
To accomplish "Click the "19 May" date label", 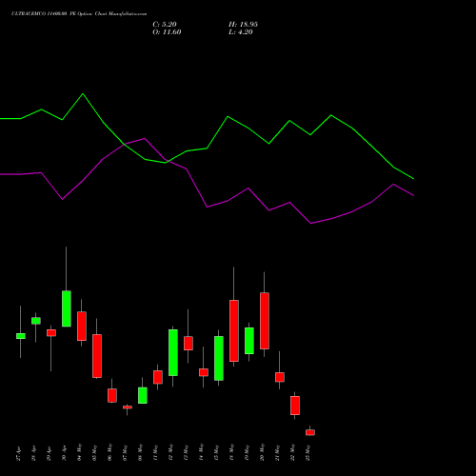I will (247, 453).
